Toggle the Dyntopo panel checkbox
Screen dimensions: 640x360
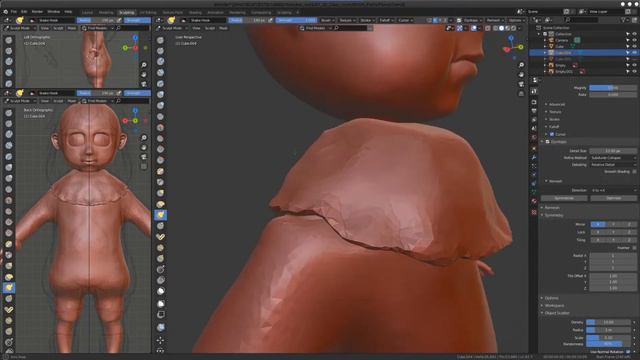tap(547, 142)
